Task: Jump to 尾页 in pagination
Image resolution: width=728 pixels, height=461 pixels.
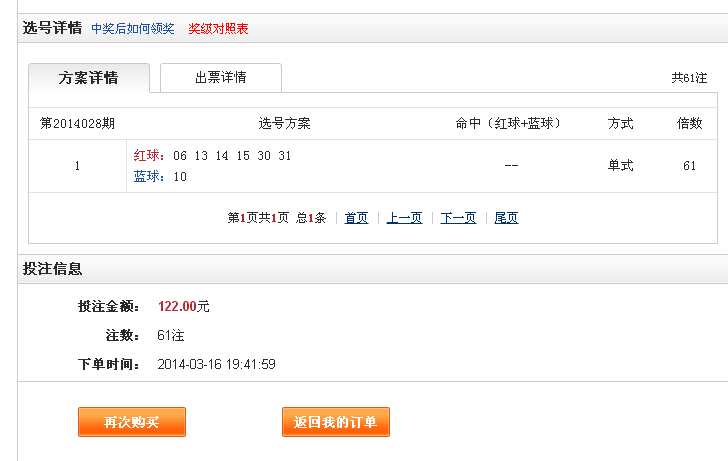Action: (x=506, y=218)
